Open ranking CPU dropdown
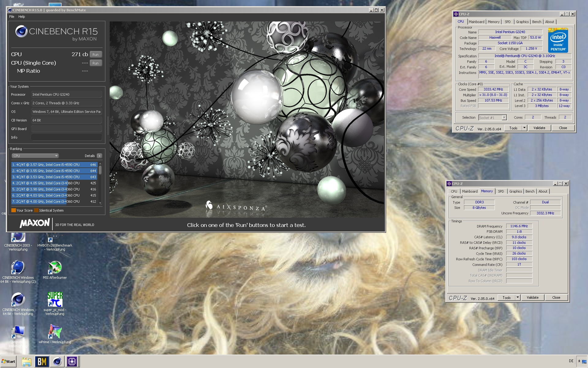The image size is (588, 368). (x=35, y=156)
